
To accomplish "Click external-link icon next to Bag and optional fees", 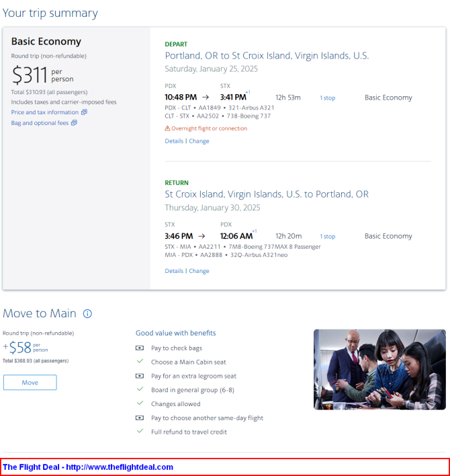I will (x=74, y=122).
